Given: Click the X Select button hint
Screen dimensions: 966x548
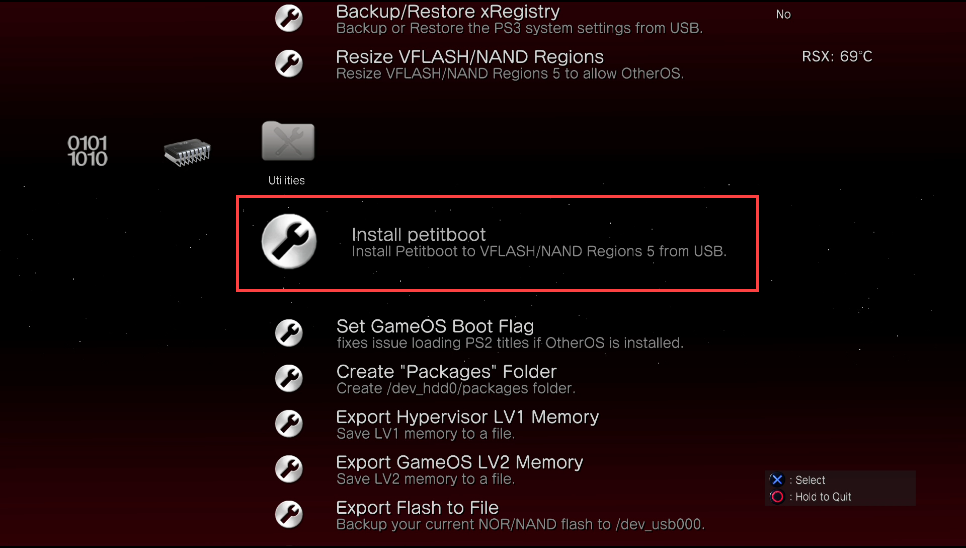Looking at the screenshot, I should [x=798, y=480].
